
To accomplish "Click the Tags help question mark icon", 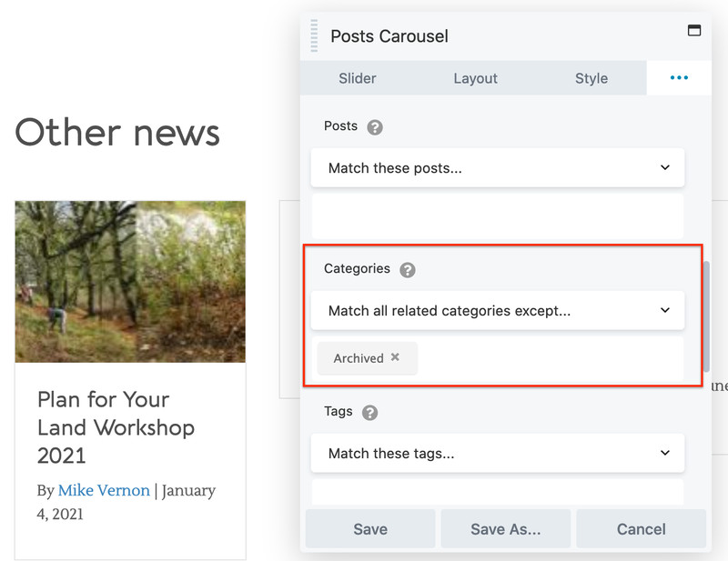I will pos(369,413).
